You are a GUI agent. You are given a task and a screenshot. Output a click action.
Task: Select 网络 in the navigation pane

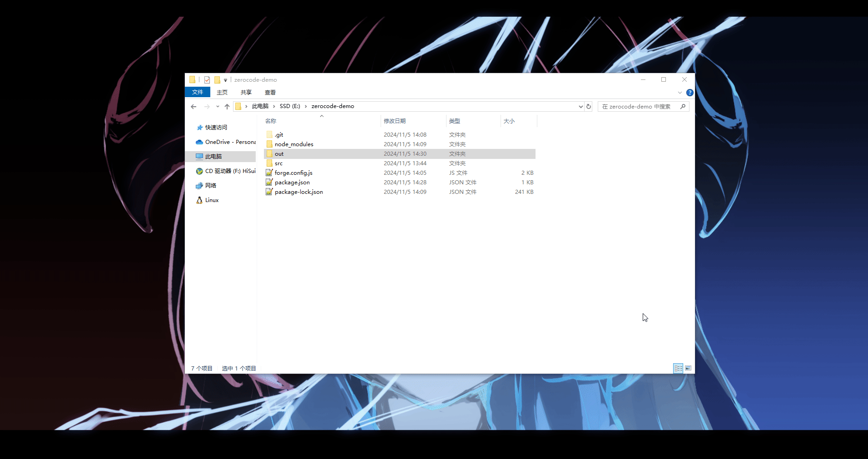coord(211,186)
